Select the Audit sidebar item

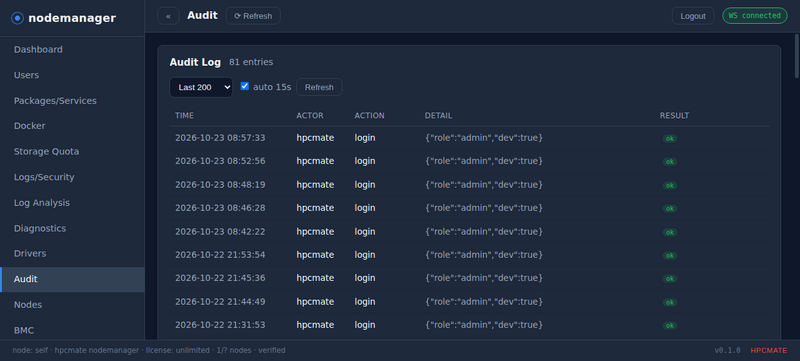coord(72,279)
